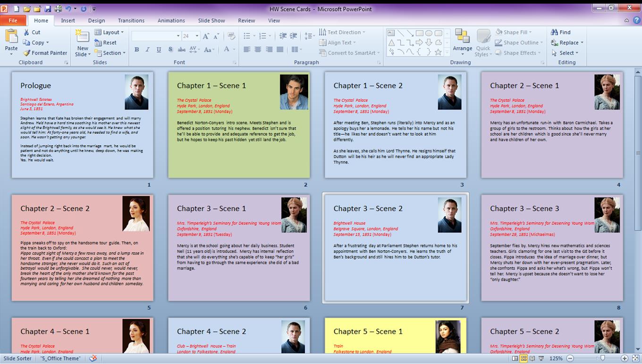Click the Save icon in quick access toolbar

click(x=48, y=9)
